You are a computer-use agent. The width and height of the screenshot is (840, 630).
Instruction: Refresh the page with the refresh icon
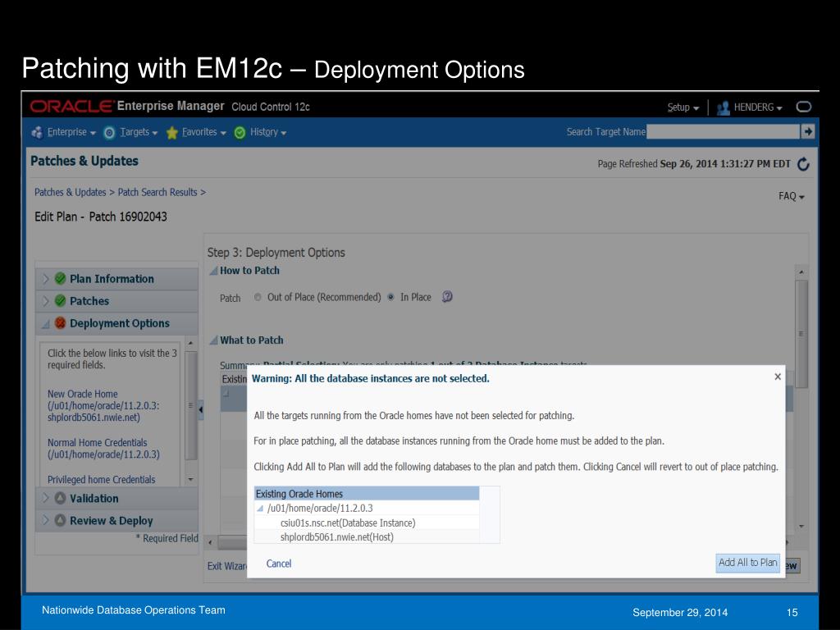(803, 164)
